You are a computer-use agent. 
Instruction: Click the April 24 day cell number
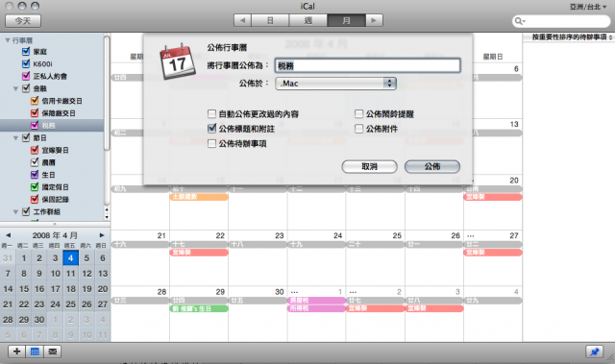pyautogui.click(x=337, y=235)
